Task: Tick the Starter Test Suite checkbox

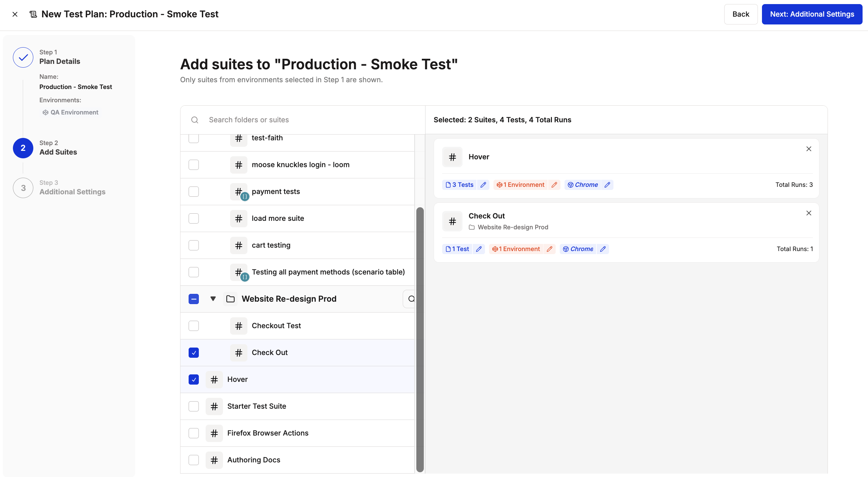Action: (194, 406)
